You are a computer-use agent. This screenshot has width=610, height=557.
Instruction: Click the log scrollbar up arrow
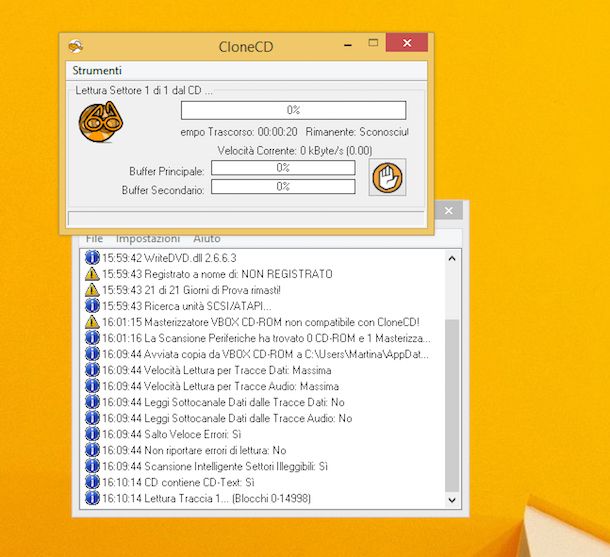(x=452, y=258)
